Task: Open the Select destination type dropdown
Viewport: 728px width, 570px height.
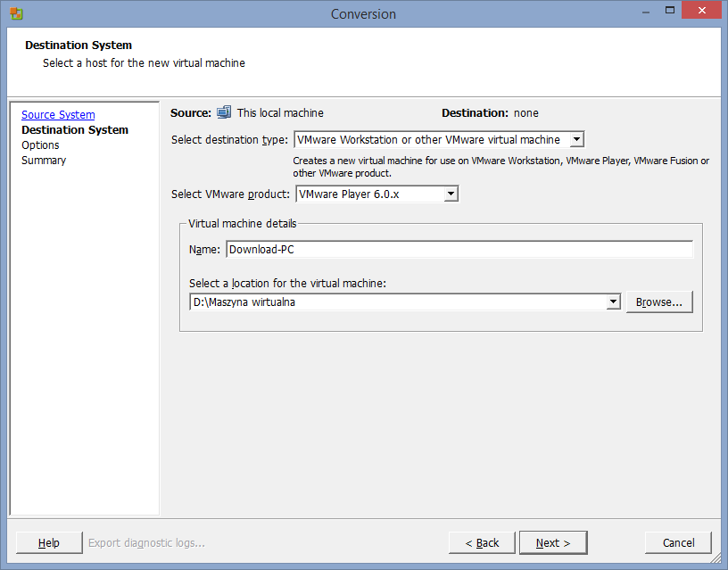Action: click(576, 140)
